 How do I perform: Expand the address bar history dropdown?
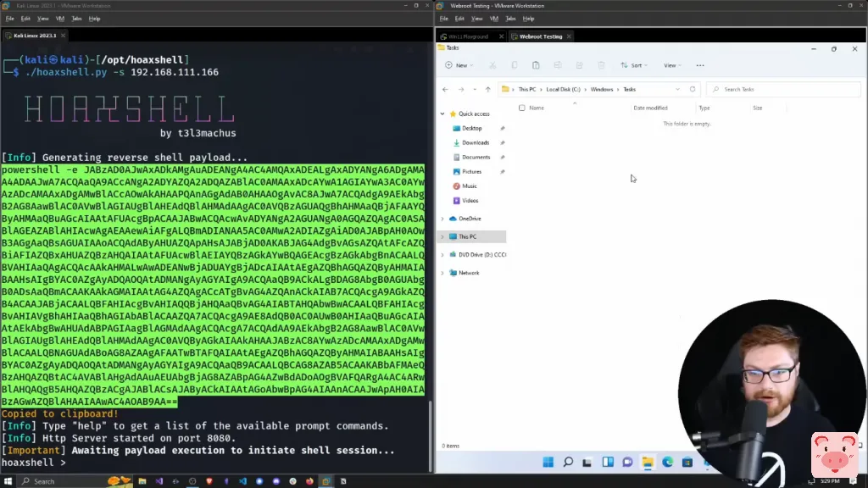point(677,89)
